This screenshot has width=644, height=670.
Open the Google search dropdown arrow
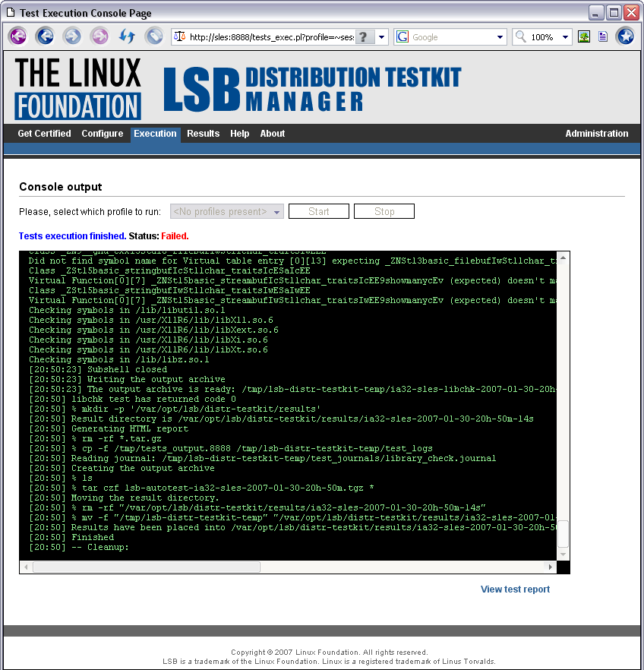(500, 37)
